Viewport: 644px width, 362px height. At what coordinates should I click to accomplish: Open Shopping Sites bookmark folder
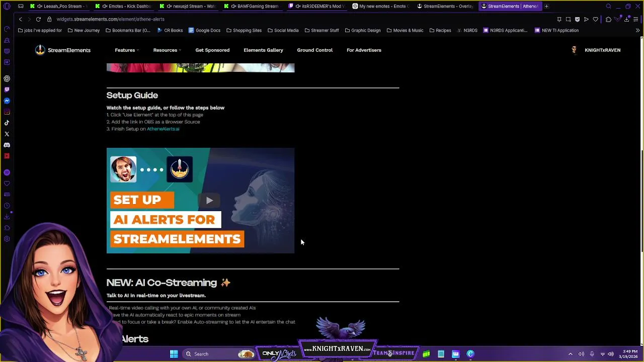click(244, 30)
